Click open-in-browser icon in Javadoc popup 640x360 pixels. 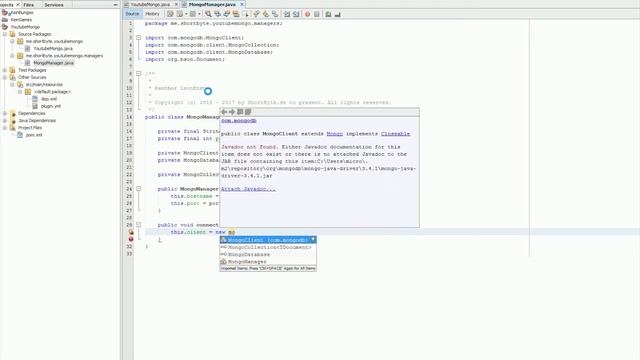(240, 112)
